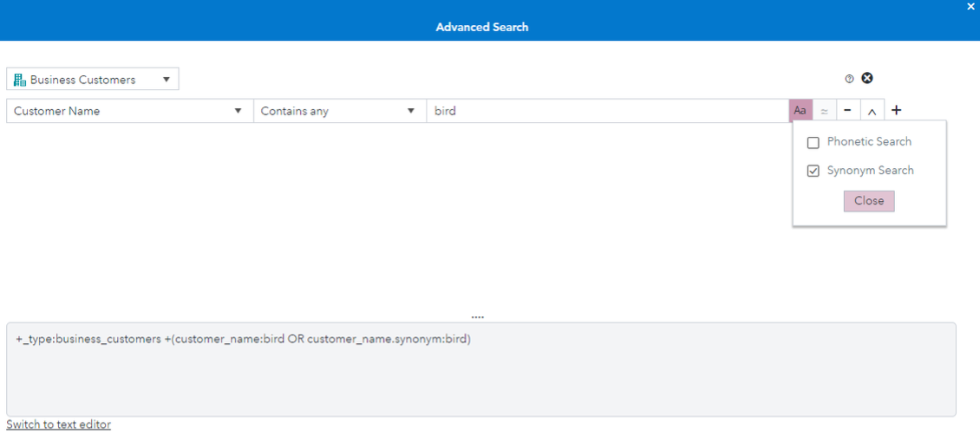Add a new condition with plus icon

point(897,110)
